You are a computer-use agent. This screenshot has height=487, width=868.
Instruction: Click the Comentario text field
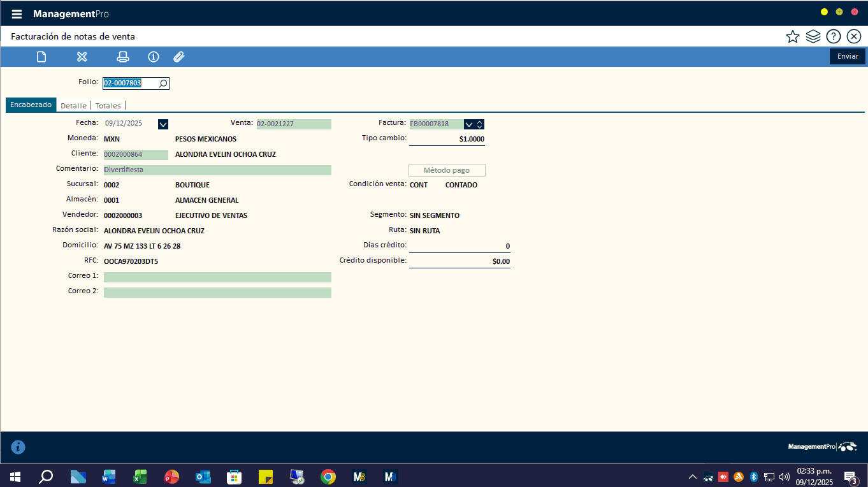217,170
